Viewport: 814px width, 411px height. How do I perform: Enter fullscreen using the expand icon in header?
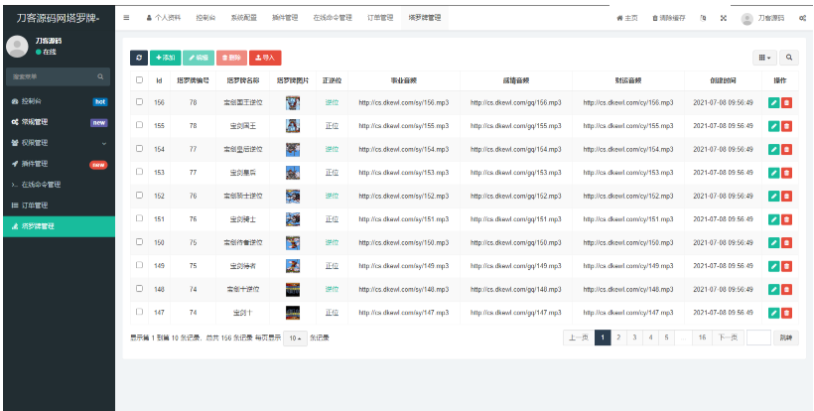point(722,18)
